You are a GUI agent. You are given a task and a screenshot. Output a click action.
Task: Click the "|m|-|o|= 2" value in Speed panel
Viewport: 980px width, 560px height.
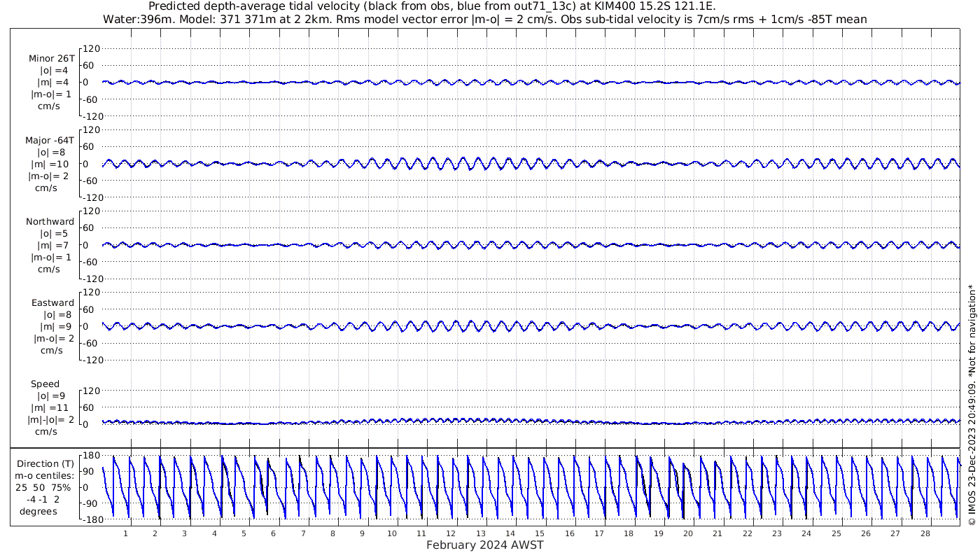[x=50, y=420]
